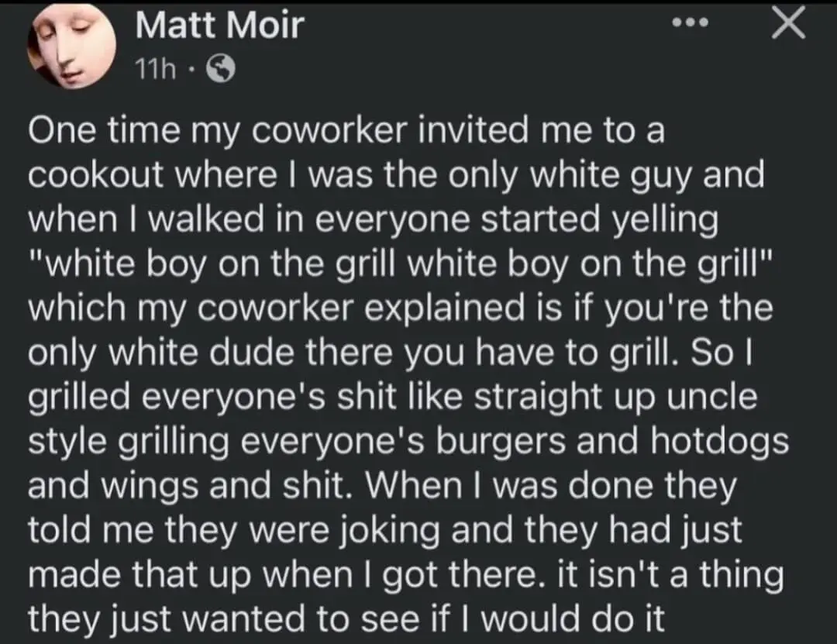Click the line starting "when I walked in"
This screenshot has height=644, width=837.
[373, 220]
